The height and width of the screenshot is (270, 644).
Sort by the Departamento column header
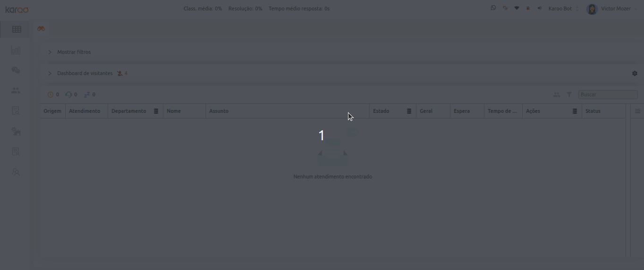pos(129,111)
